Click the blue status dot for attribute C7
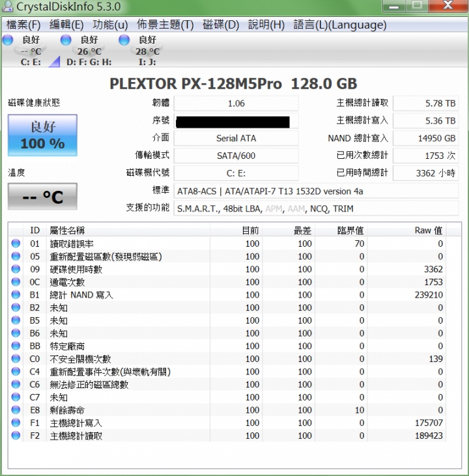This screenshot has width=469, height=476. point(16,397)
